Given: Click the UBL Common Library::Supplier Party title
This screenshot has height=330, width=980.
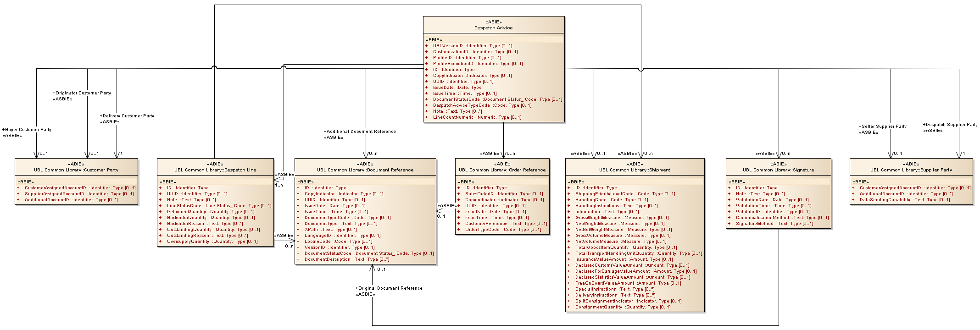Looking at the screenshot, I should click(911, 170).
